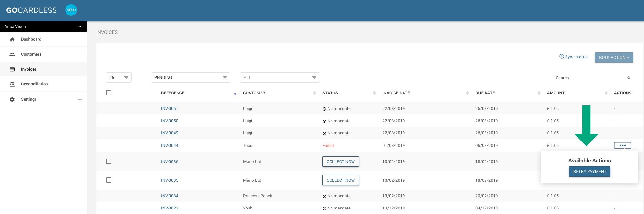This screenshot has height=214, width=644.
Task: Click the Status column header
Action: coord(330,93)
